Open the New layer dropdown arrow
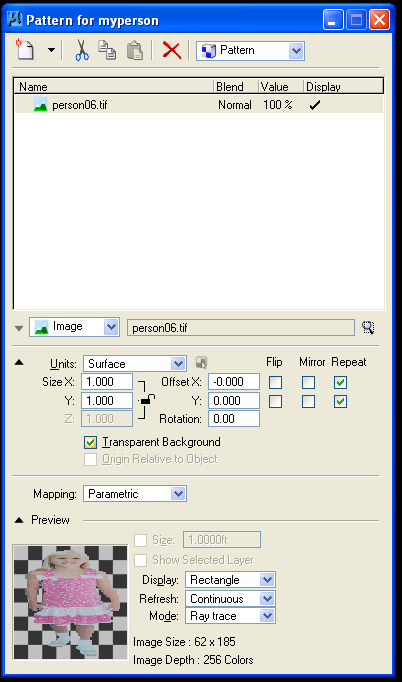 click(51, 50)
